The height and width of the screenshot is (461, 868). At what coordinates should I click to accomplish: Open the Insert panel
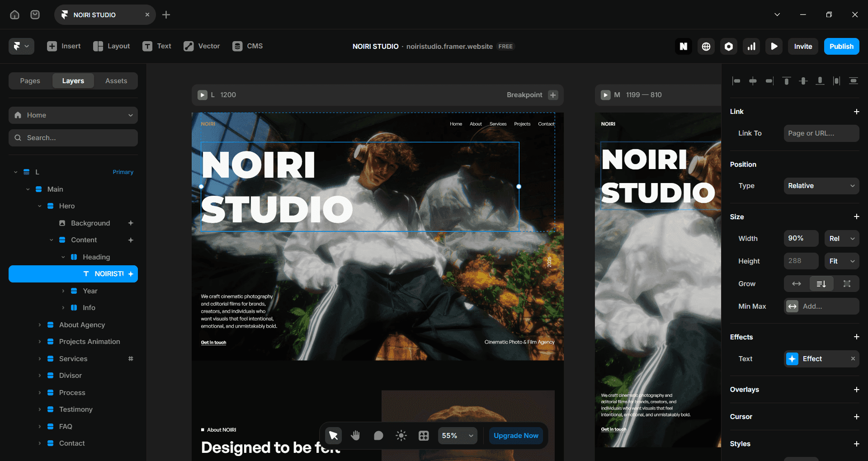[64, 46]
